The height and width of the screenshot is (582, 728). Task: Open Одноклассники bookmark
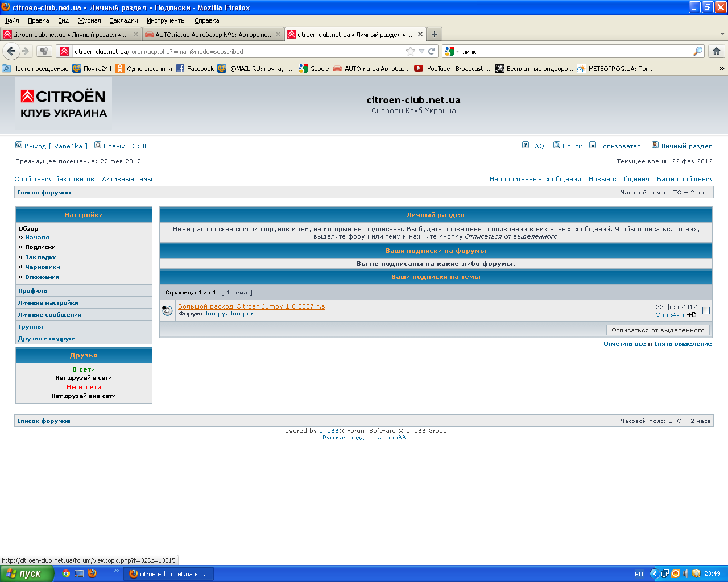144,68
